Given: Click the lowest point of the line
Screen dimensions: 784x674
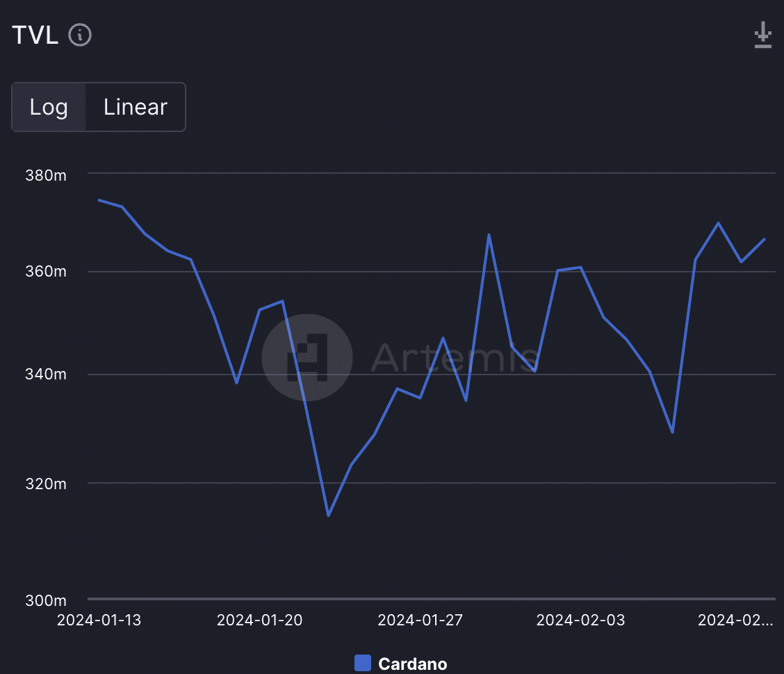Looking at the screenshot, I should (x=328, y=515).
